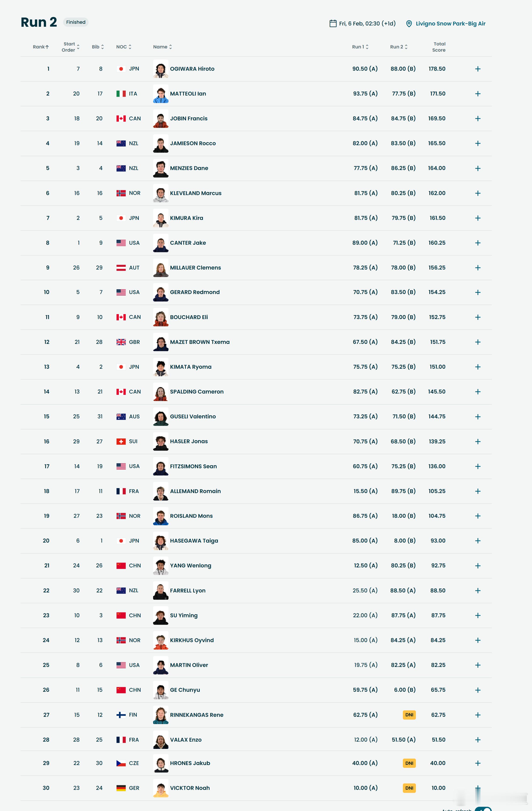Viewport: 532px width, 811px height.
Task: Click the Italy flag icon
Action: click(x=121, y=94)
